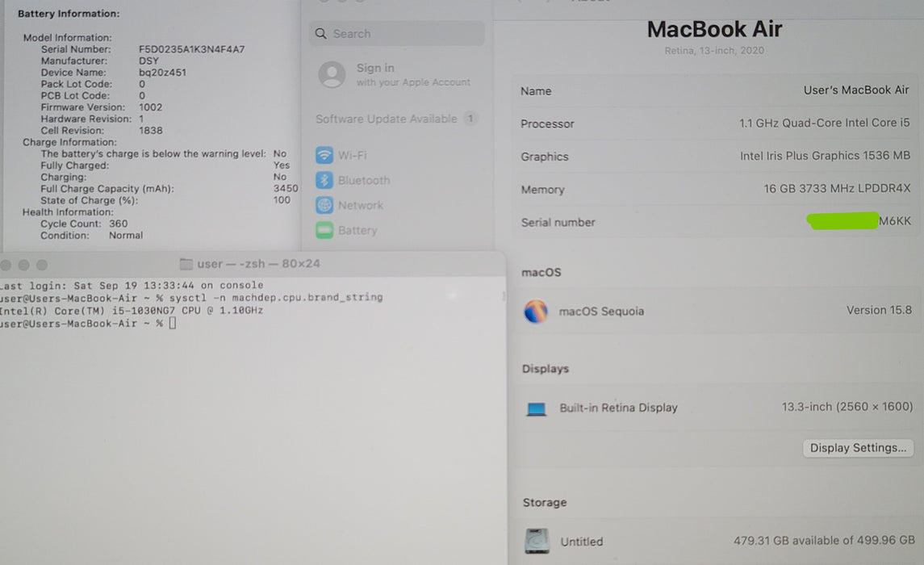This screenshot has width=924, height=565.
Task: Click the Fully Charged value Yes
Action: [x=281, y=165]
